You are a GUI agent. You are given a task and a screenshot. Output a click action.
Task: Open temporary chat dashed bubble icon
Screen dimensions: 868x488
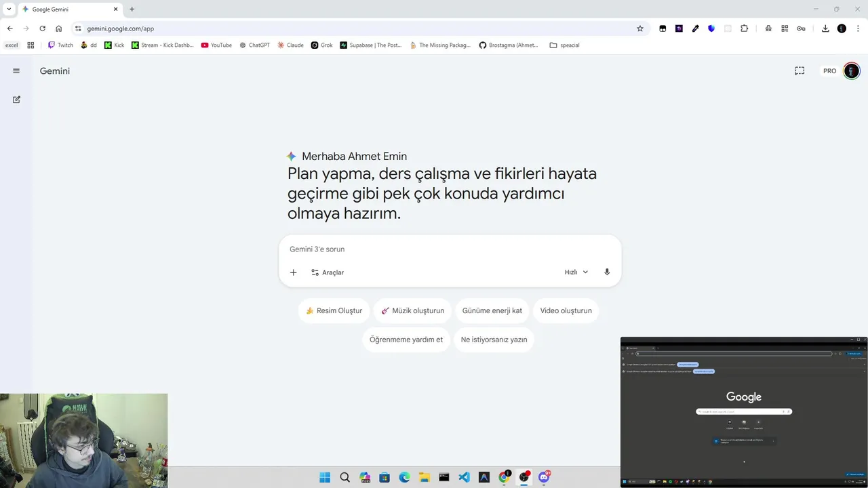click(x=800, y=71)
